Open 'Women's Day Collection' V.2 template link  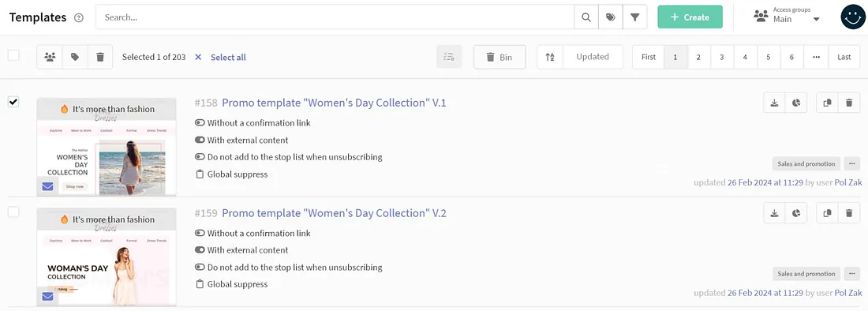(x=334, y=213)
